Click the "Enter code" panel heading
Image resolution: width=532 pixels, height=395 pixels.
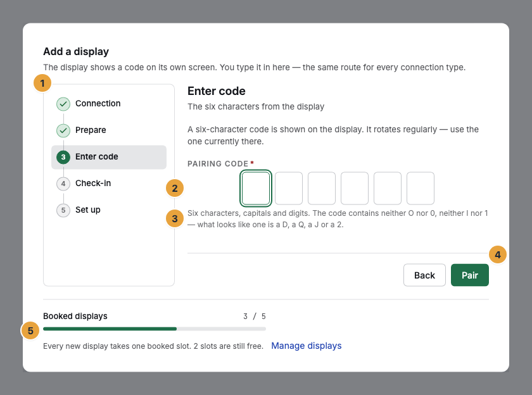[x=217, y=91]
